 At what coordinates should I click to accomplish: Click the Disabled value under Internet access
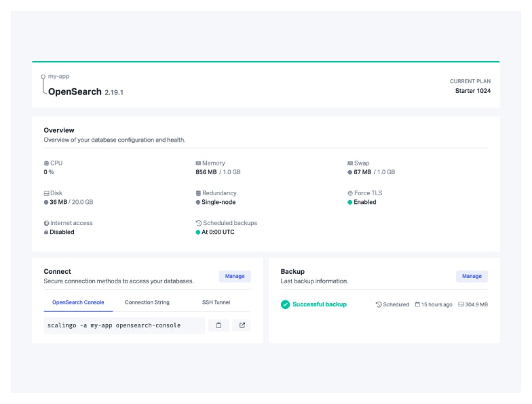62,232
